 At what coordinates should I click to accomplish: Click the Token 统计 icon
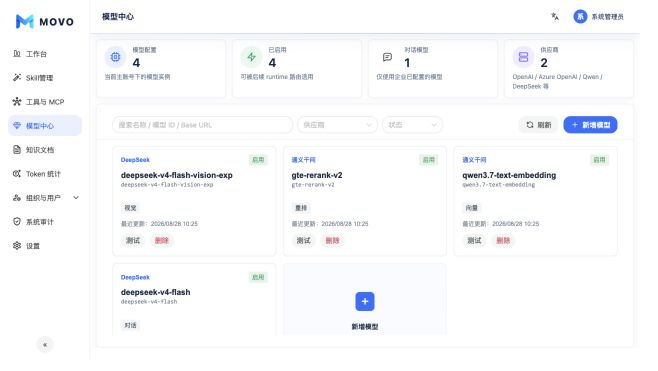tap(17, 174)
